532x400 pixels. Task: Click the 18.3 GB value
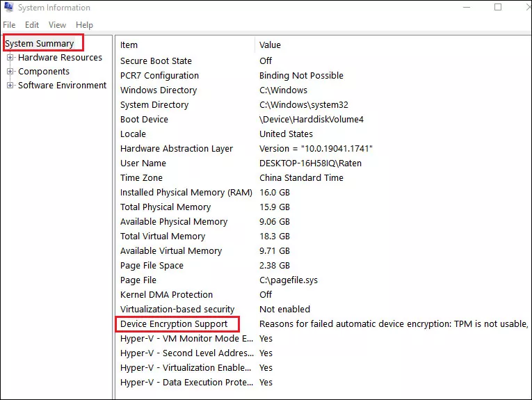(275, 236)
